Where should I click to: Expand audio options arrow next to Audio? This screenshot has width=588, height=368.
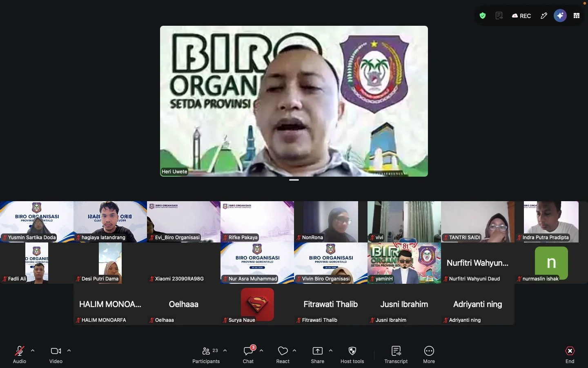(33, 351)
